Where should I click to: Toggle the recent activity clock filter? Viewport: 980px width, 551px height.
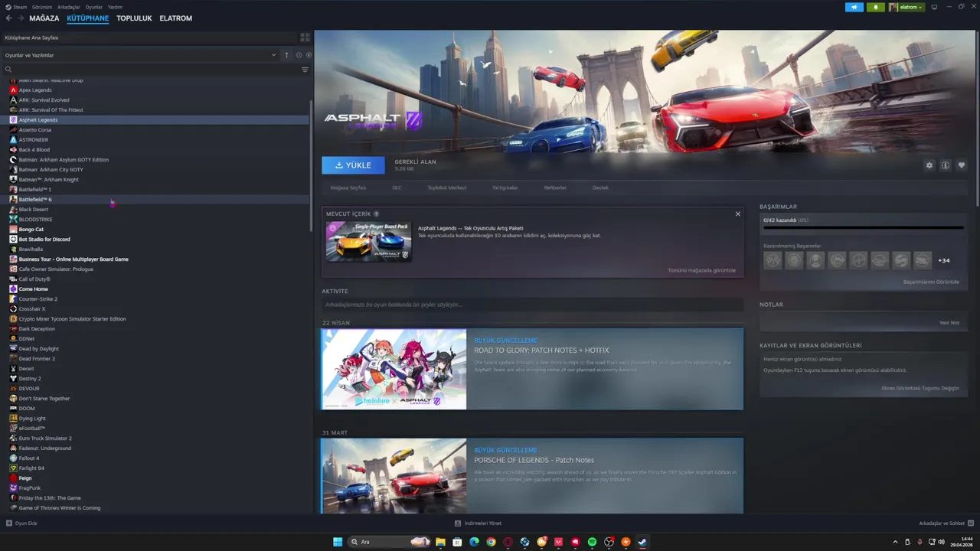[299, 55]
